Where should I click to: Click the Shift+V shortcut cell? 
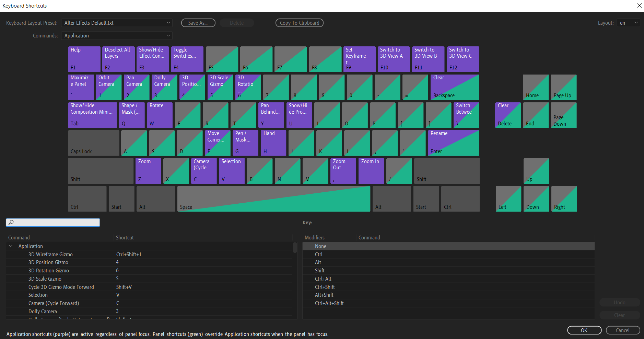pyautogui.click(x=124, y=287)
